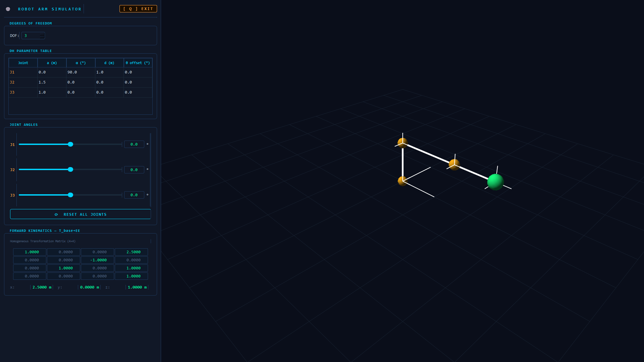Click the z position value 1.0000 m
Screen dimensions: 644x362
point(137,287)
